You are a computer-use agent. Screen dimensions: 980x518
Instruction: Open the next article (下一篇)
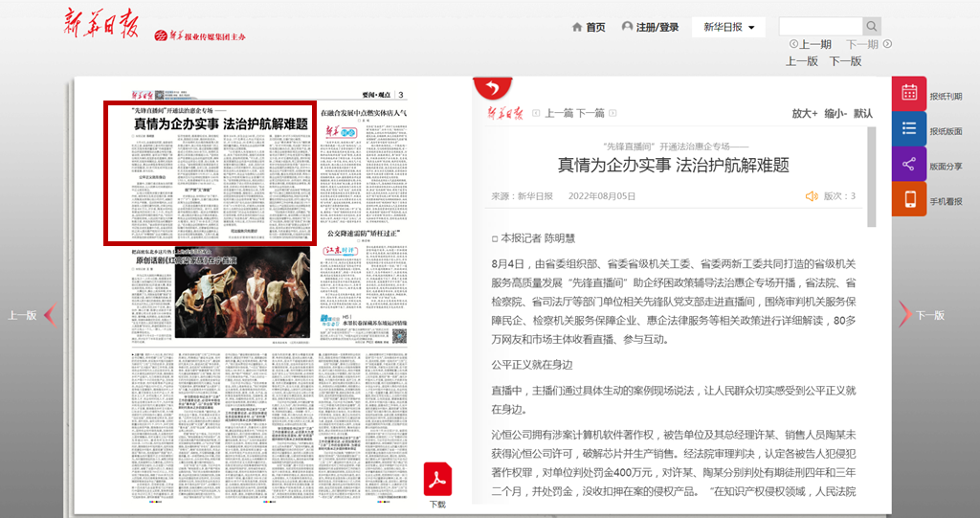pyautogui.click(x=590, y=113)
